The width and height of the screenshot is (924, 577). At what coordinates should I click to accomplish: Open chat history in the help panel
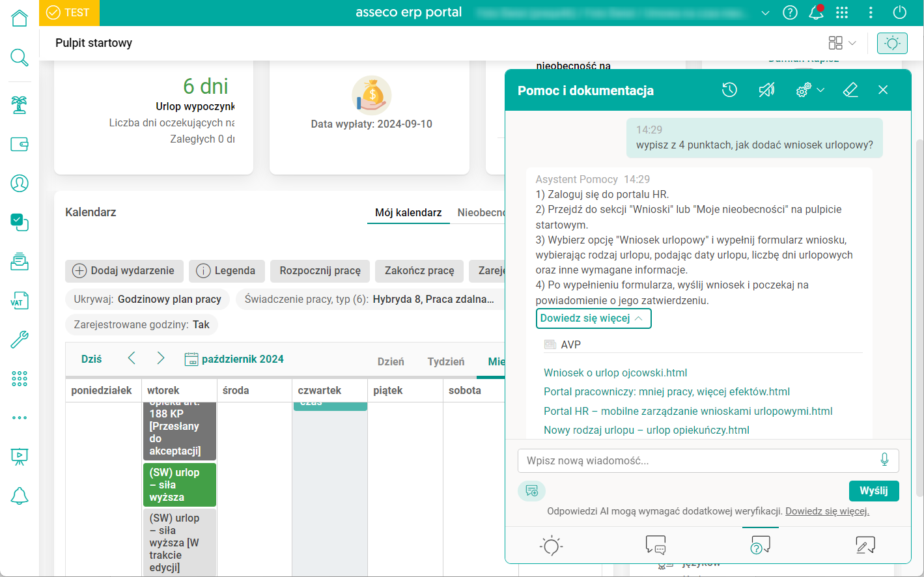pyautogui.click(x=729, y=90)
